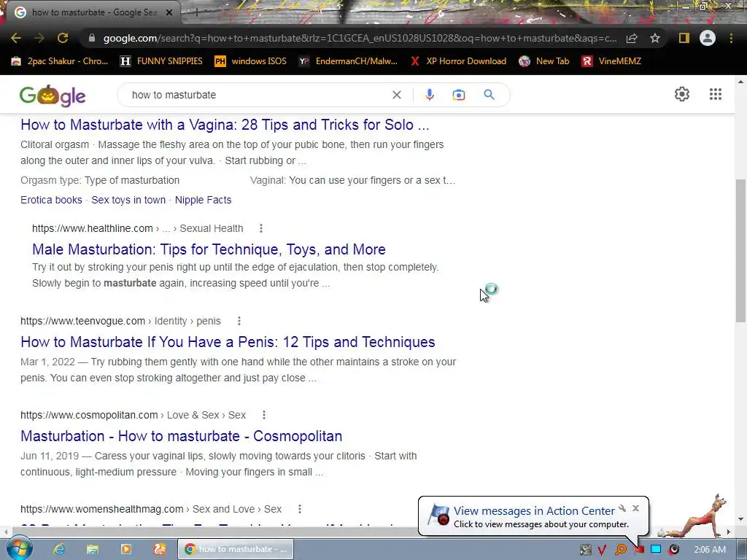Click the orange app icon on taskbar
The width and height of the screenshot is (747, 560).
pos(160,549)
